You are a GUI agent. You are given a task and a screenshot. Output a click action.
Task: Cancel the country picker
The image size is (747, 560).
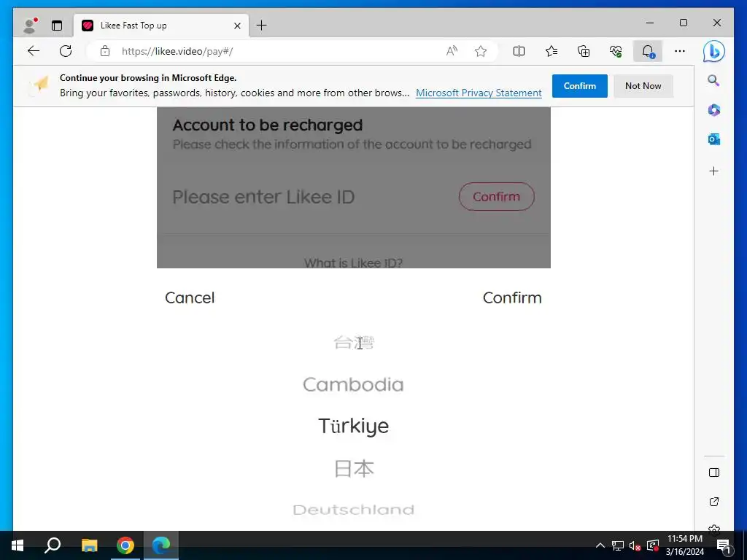190,297
